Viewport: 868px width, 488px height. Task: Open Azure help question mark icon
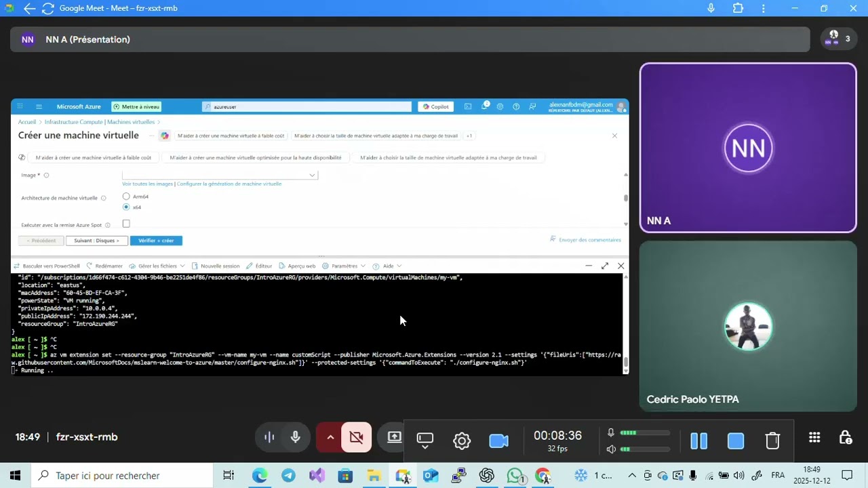pyautogui.click(x=516, y=106)
